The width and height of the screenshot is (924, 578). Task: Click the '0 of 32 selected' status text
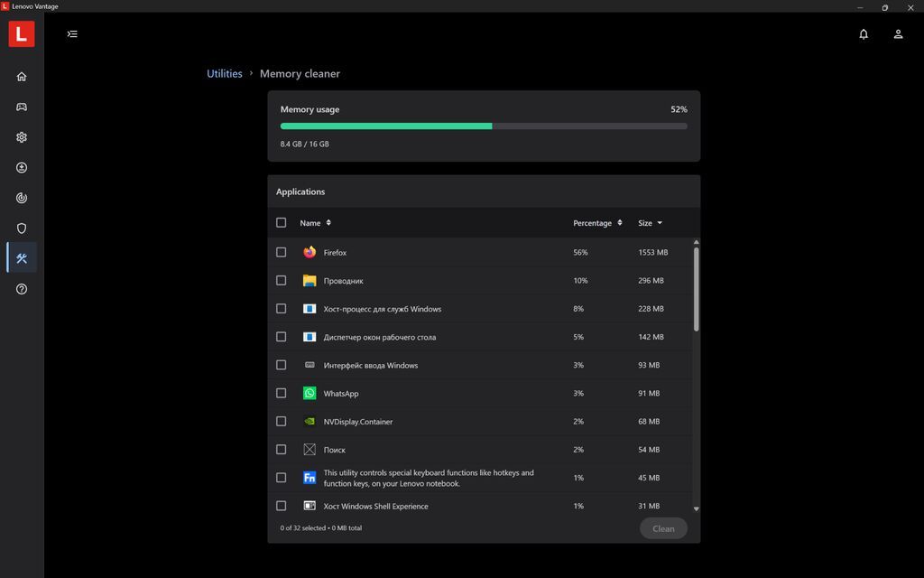pyautogui.click(x=321, y=527)
